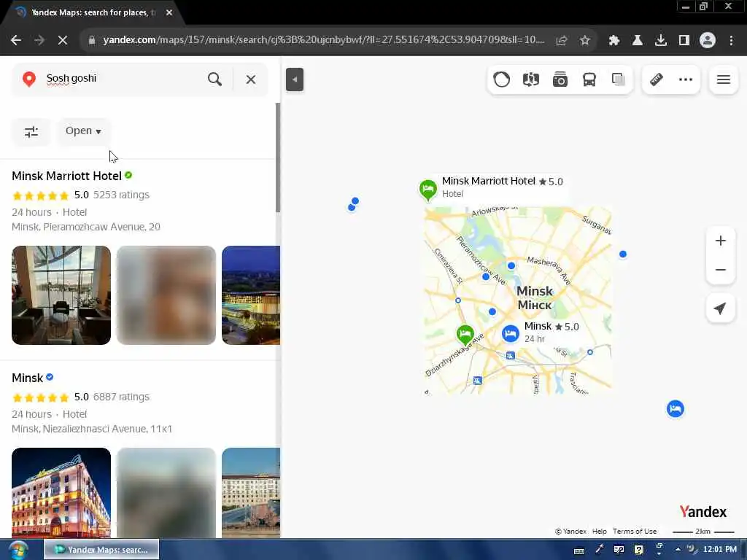Click the results list scrollbar

coord(278,157)
